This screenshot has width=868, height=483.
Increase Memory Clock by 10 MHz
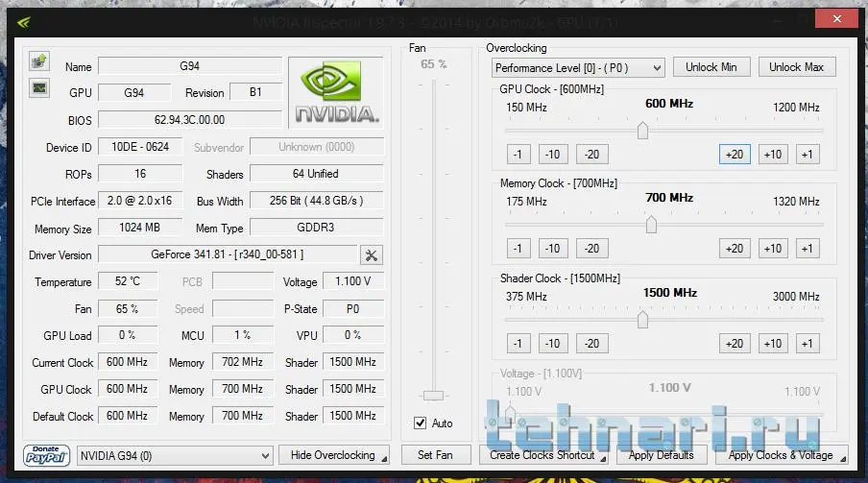pyautogui.click(x=773, y=249)
